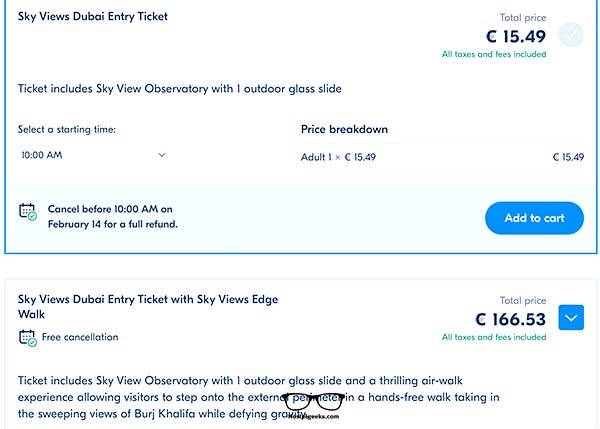Click the Free cancellation label
This screenshot has width=600, height=429.
pyautogui.click(x=80, y=337)
